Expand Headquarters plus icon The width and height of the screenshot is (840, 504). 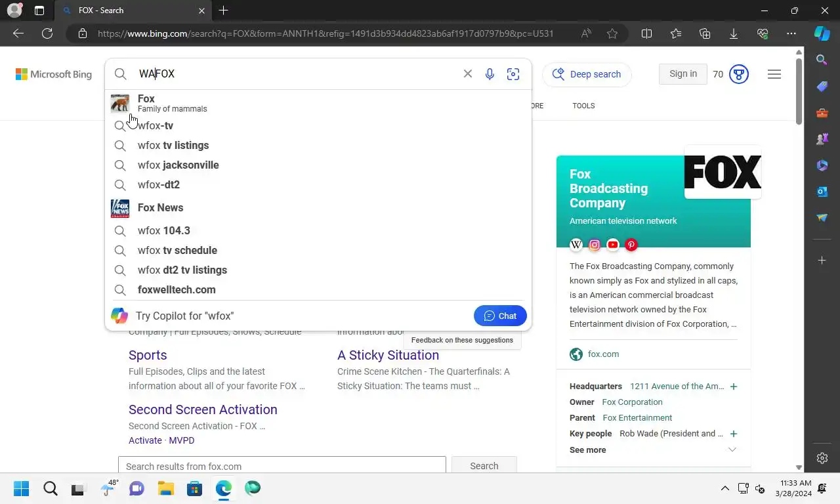pyautogui.click(x=734, y=387)
